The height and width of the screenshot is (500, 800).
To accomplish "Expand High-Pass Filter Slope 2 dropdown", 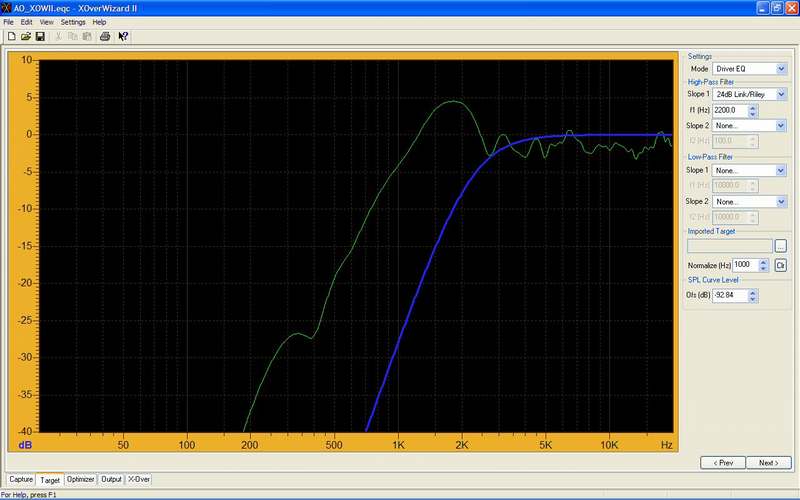I will pyautogui.click(x=781, y=126).
